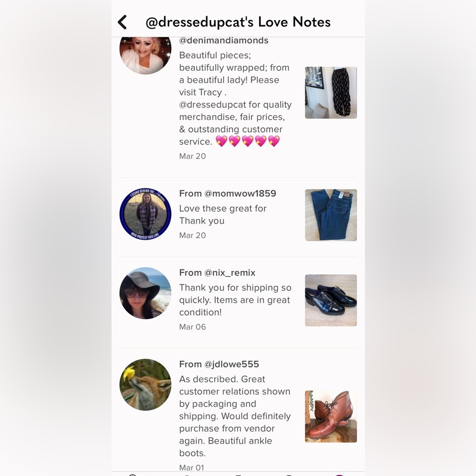Tap the back arrow icon
This screenshot has height=476, width=476.
pos(122,22)
